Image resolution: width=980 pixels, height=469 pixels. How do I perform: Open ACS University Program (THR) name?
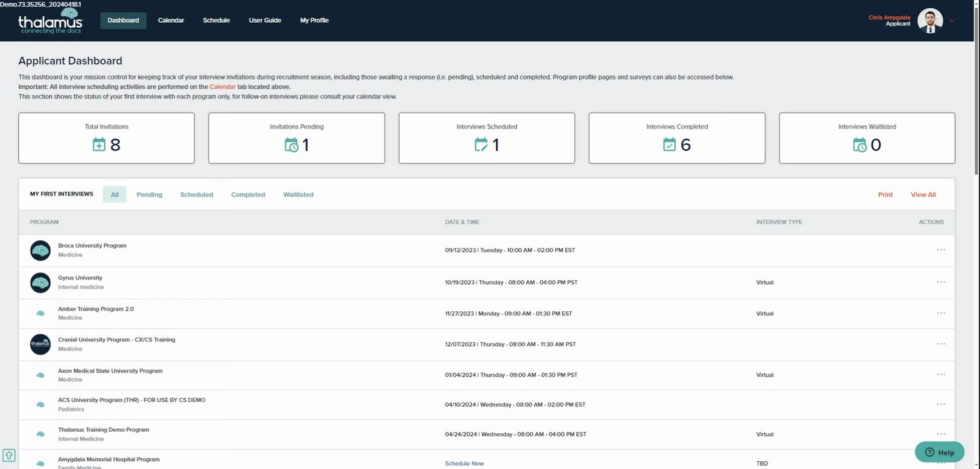132,400
